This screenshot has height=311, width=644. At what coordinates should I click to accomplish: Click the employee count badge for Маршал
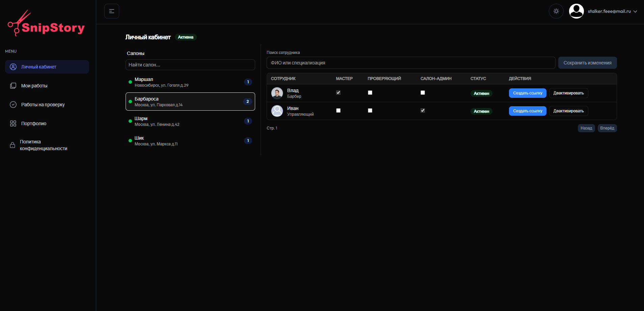tap(248, 82)
